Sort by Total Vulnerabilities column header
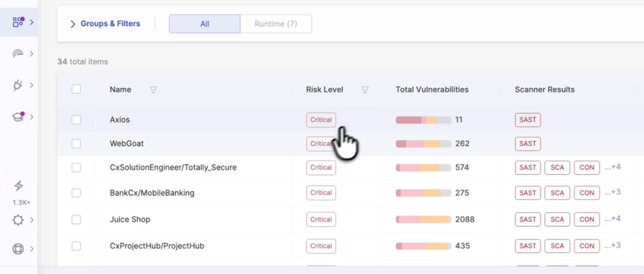The width and height of the screenshot is (644, 274). (x=432, y=89)
